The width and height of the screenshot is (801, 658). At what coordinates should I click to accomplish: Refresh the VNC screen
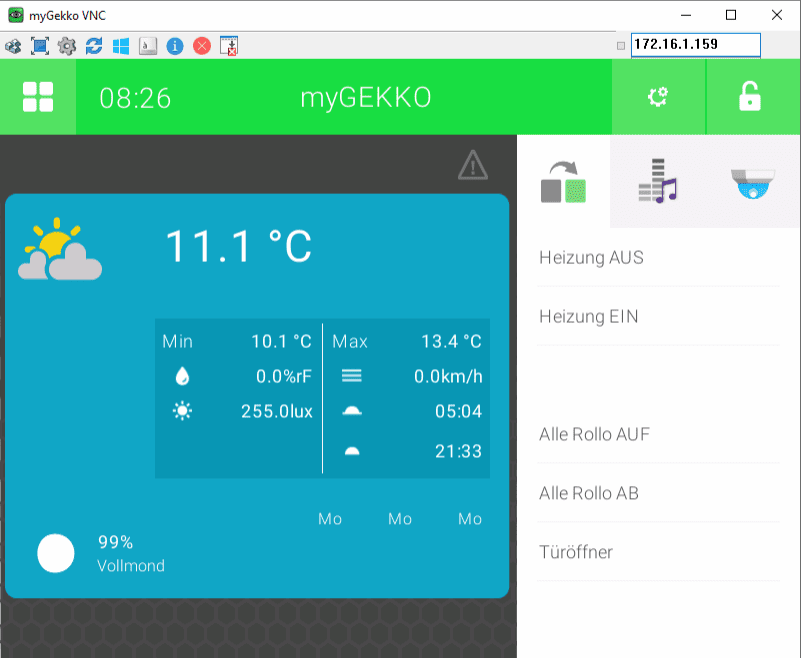tap(94, 46)
